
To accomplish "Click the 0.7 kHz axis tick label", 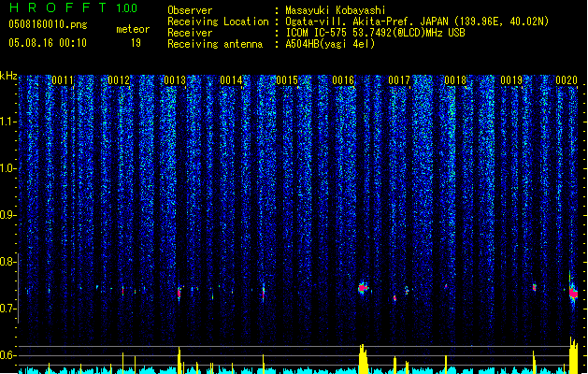I will pyautogui.click(x=8, y=309).
